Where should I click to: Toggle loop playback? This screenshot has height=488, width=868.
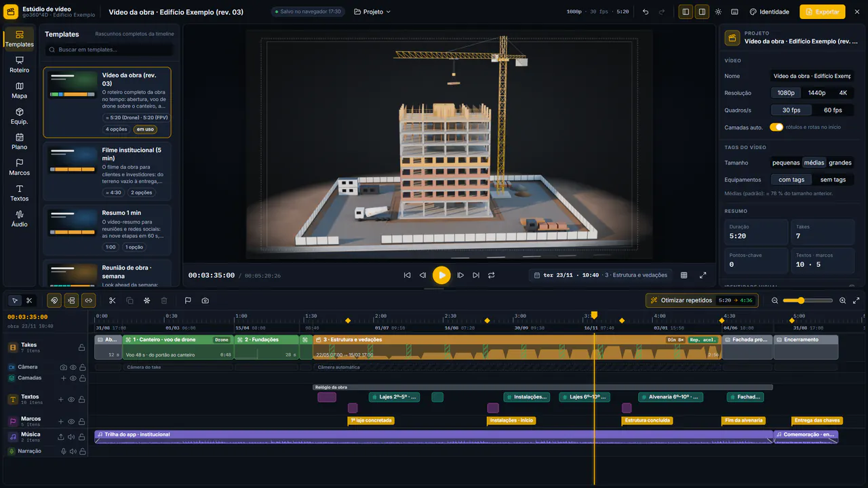(492, 275)
